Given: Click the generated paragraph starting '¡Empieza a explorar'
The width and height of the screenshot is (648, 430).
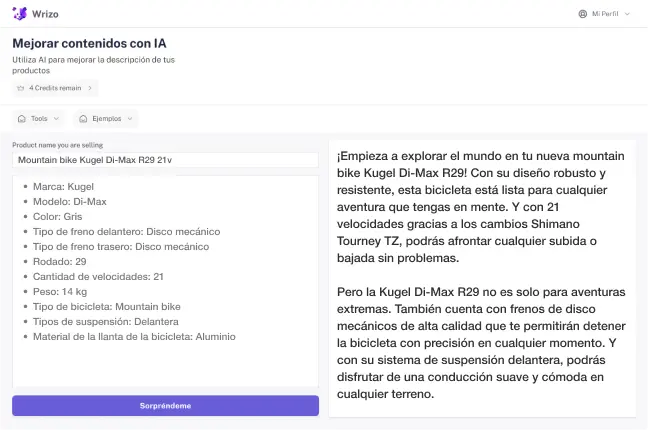Looking at the screenshot, I should tap(482, 207).
